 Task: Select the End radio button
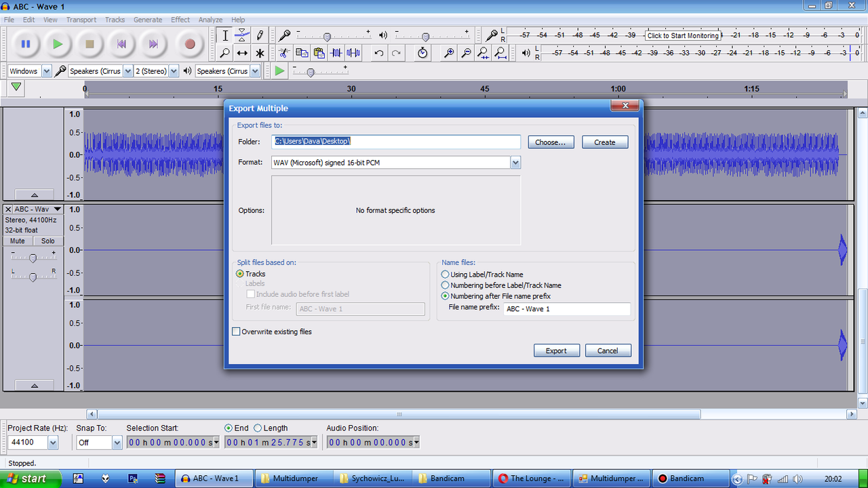229,428
